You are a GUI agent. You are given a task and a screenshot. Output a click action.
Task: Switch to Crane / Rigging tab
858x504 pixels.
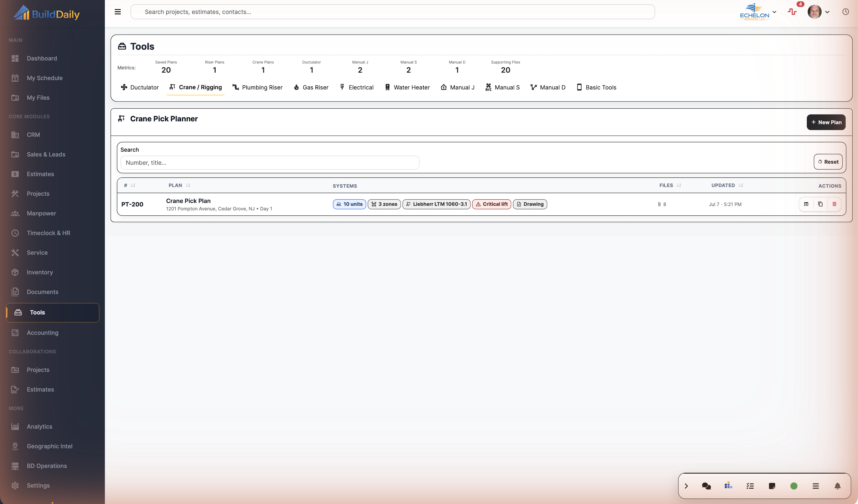click(195, 87)
